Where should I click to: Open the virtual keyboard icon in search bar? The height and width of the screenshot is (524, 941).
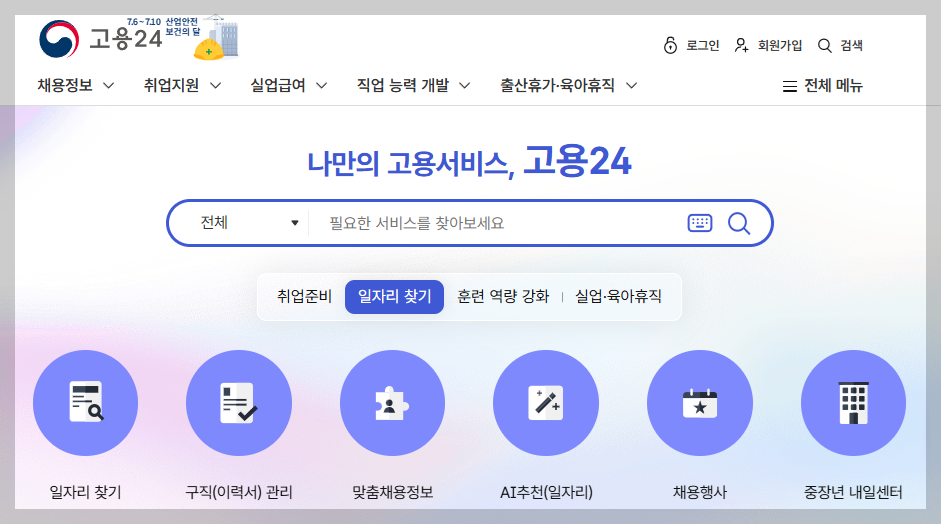[700, 223]
